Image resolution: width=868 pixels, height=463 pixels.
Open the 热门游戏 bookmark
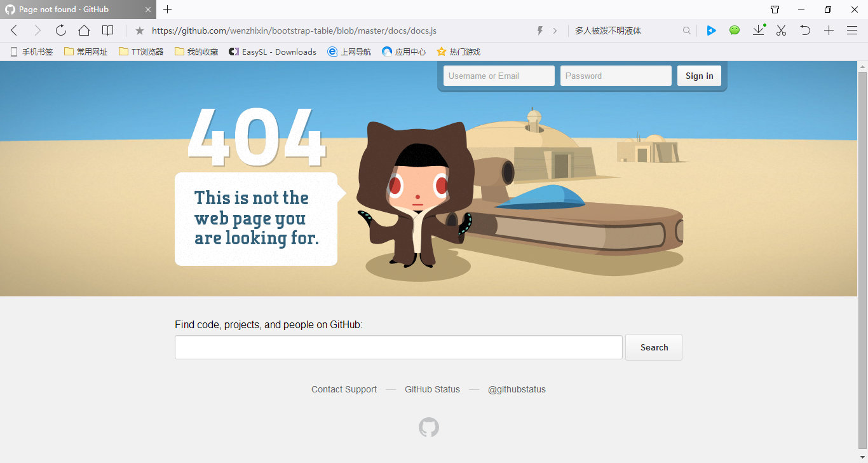coord(458,52)
